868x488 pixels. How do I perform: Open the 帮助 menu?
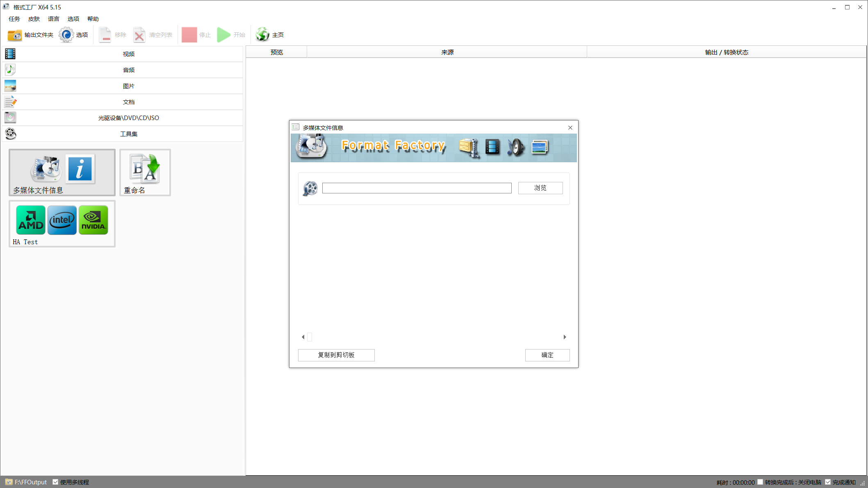(93, 19)
